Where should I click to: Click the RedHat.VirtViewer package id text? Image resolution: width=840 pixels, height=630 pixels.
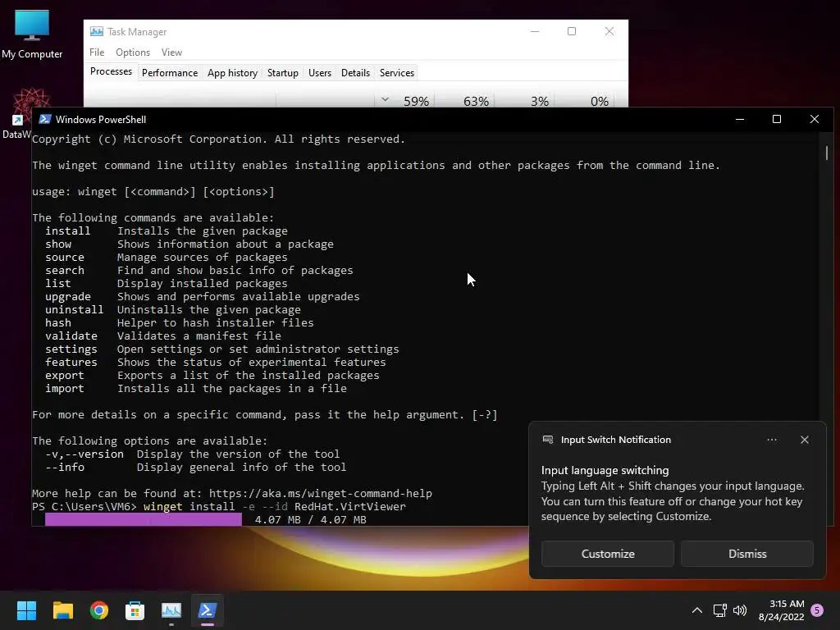coord(349,506)
